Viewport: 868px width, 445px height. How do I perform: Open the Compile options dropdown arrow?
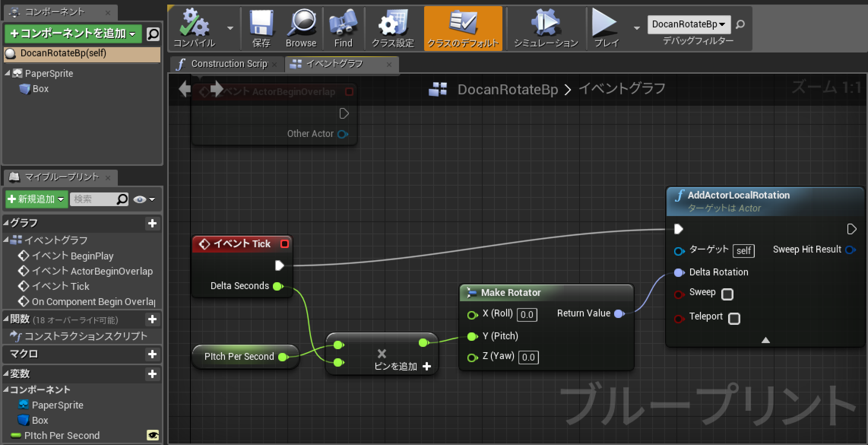[x=230, y=28]
